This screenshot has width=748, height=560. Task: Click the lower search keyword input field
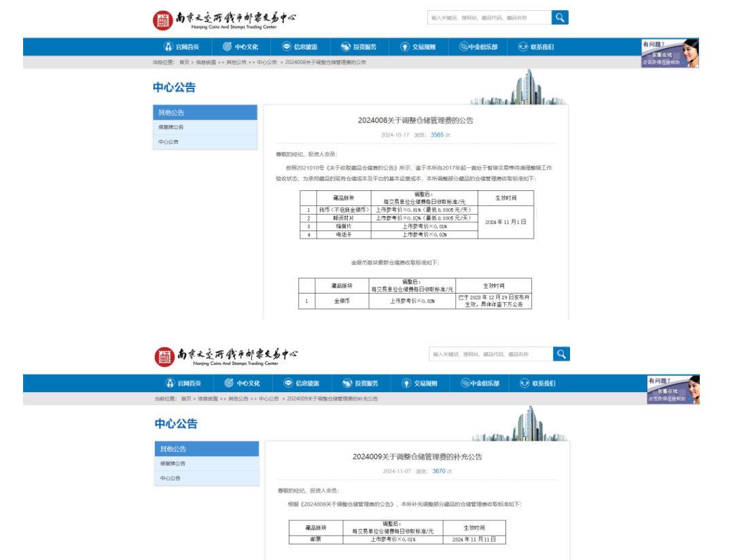pos(491,354)
